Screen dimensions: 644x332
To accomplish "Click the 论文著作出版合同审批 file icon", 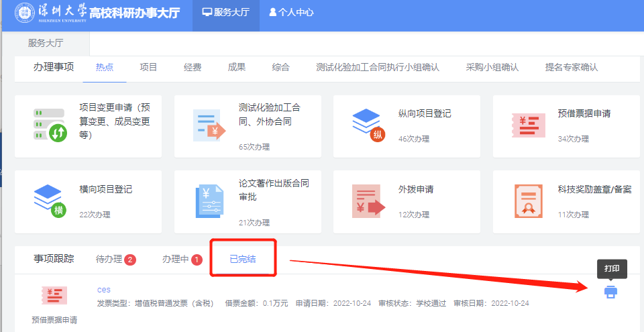I will click(x=209, y=201).
